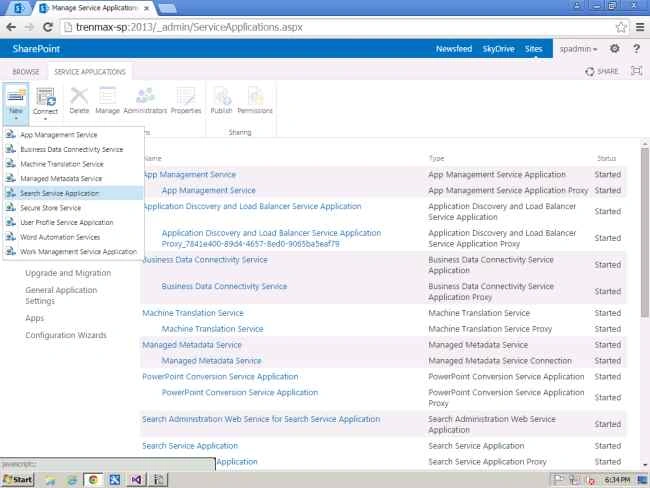Image resolution: width=650 pixels, height=488 pixels.
Task: Open the SkyDrive link
Action: click(x=498, y=49)
